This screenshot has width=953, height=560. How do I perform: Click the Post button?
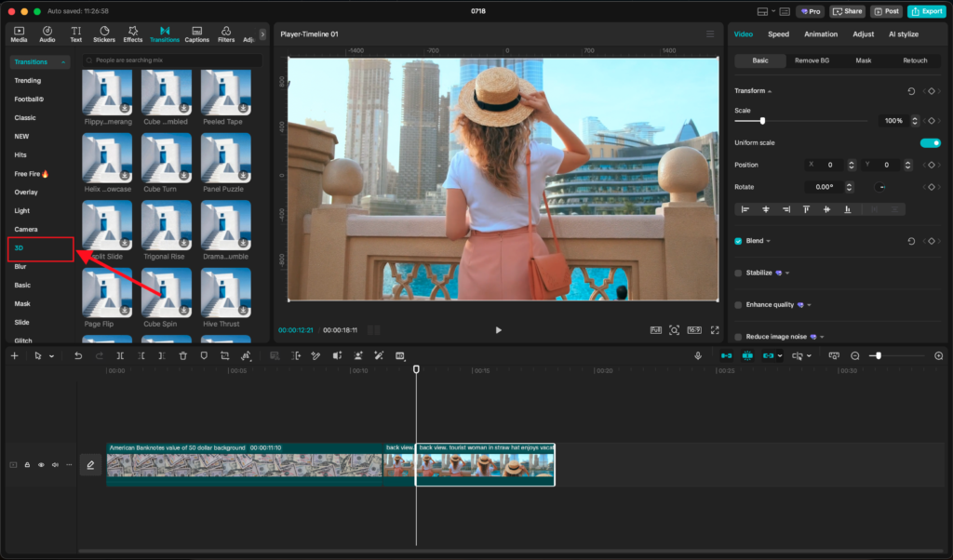886,11
